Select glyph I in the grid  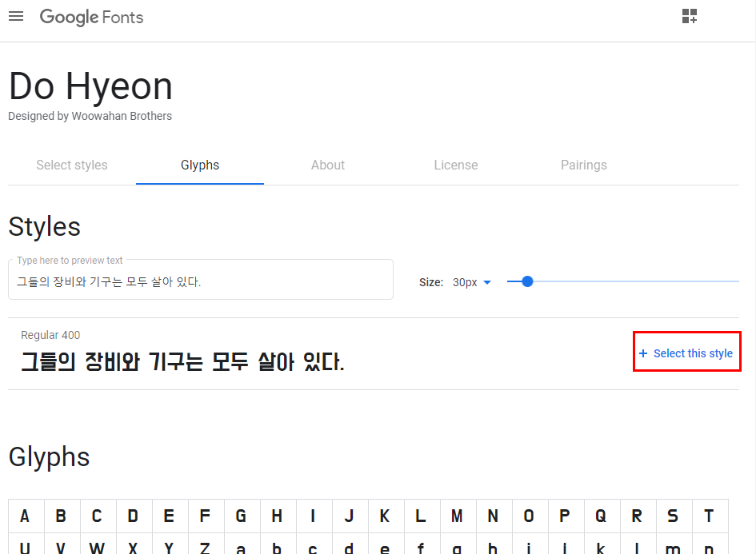pos(314,516)
